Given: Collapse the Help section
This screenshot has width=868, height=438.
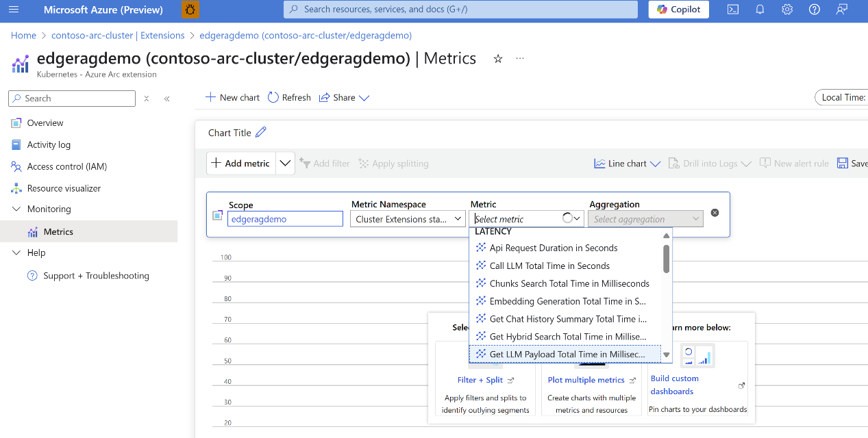Looking at the screenshot, I should tap(16, 253).
